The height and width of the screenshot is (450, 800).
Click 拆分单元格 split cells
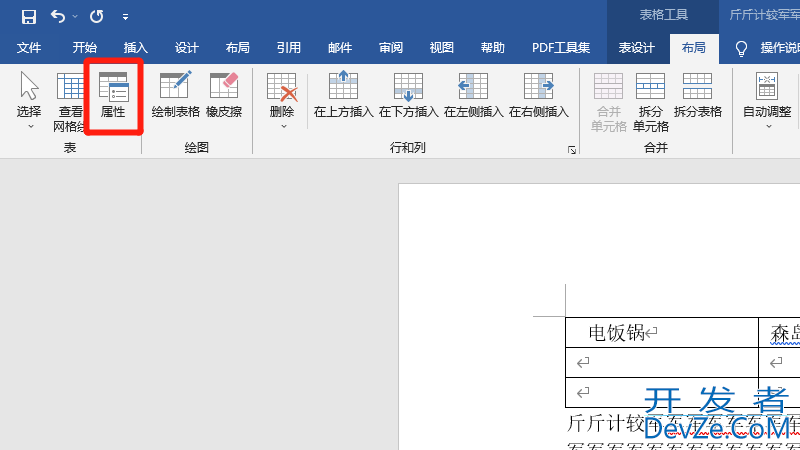pyautogui.click(x=651, y=102)
